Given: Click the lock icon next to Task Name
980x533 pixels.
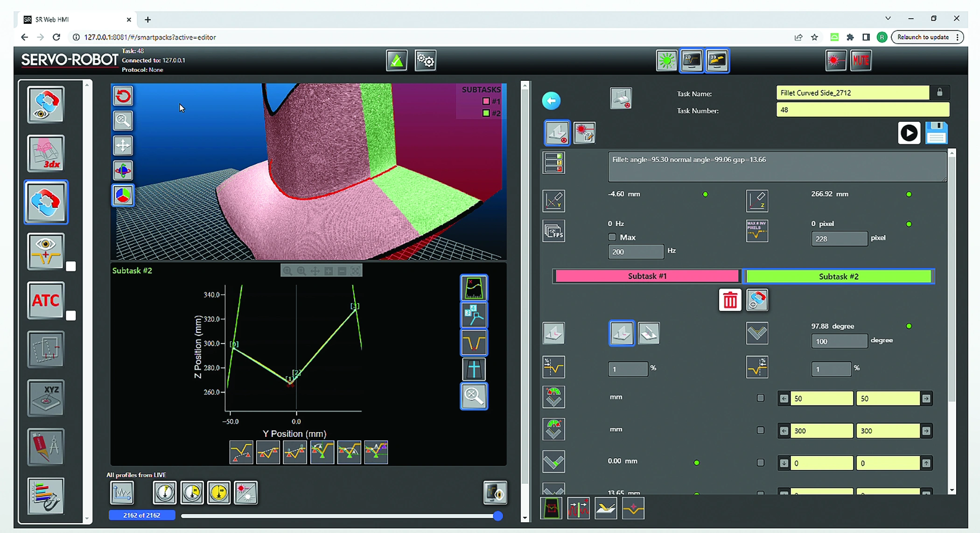Looking at the screenshot, I should pos(940,92).
